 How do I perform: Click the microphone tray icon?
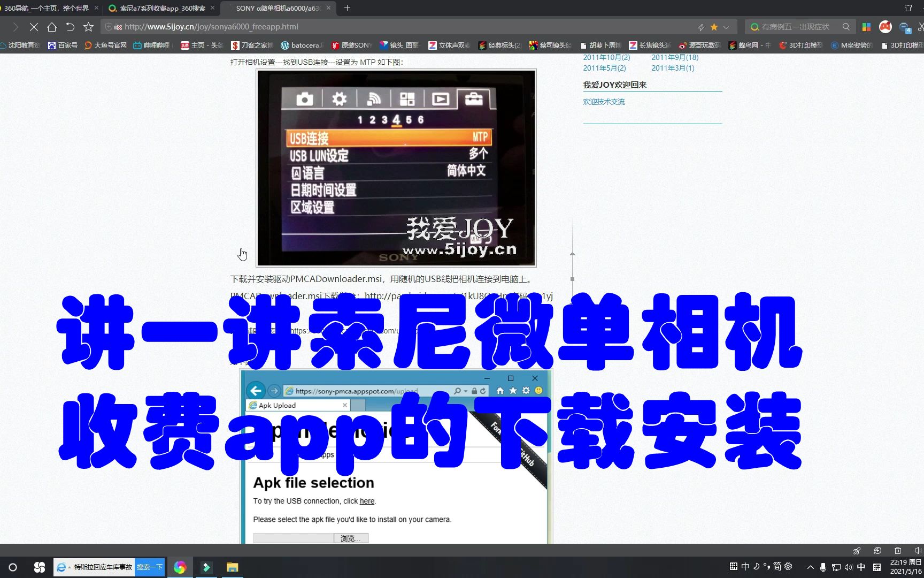823,567
